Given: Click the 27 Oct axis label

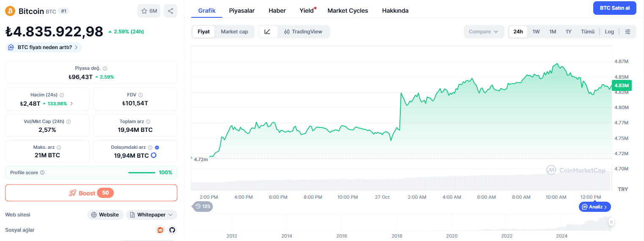Looking at the screenshot, I should tap(382, 197).
